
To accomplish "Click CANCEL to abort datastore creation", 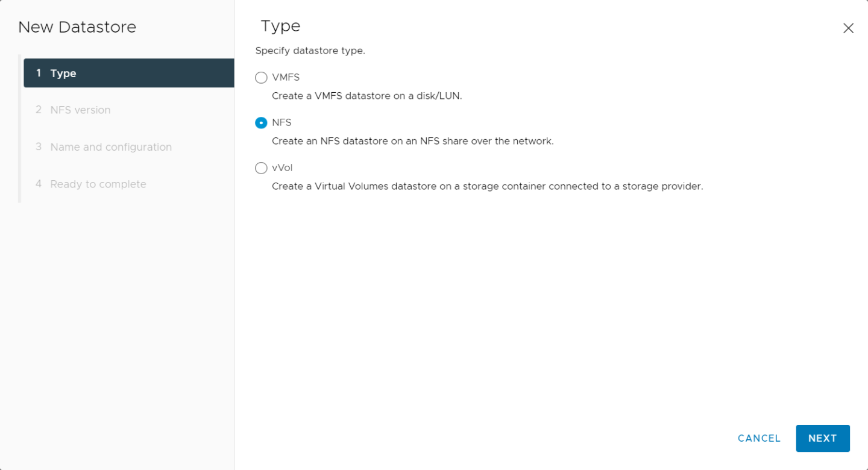I will click(x=759, y=438).
